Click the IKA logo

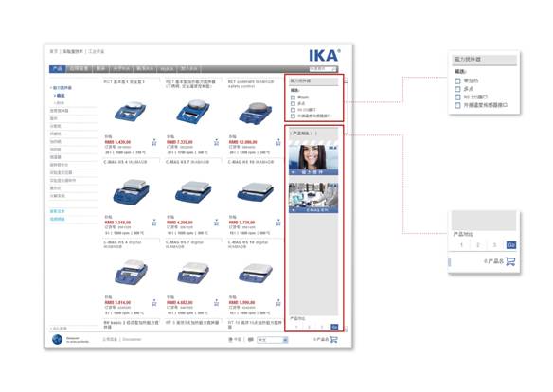(x=325, y=56)
